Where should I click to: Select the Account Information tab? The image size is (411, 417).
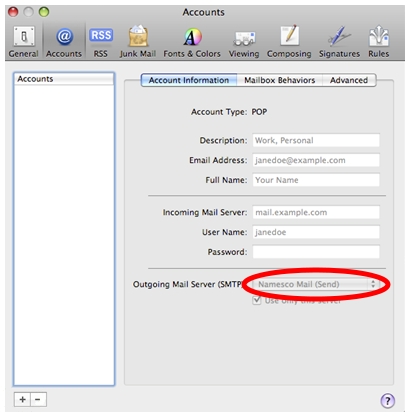point(189,80)
